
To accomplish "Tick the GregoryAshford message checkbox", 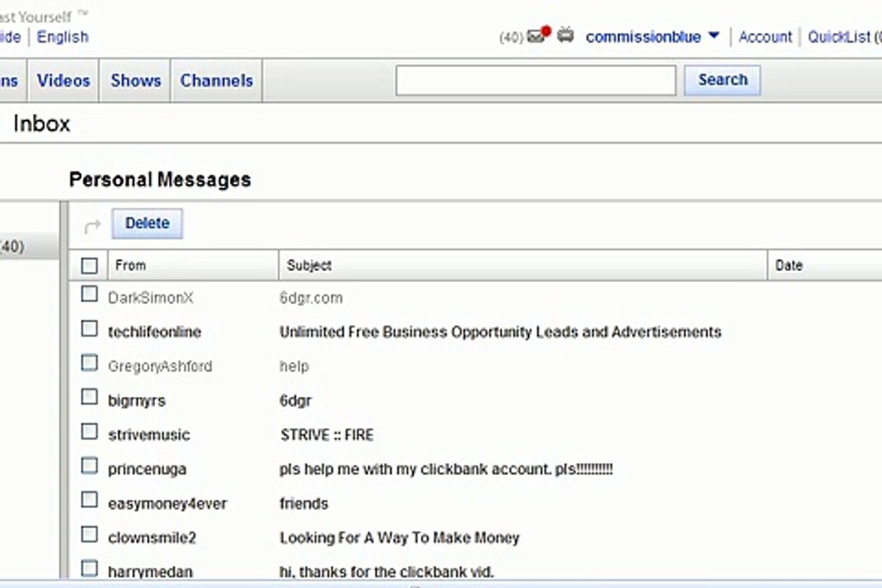I will tap(89, 363).
